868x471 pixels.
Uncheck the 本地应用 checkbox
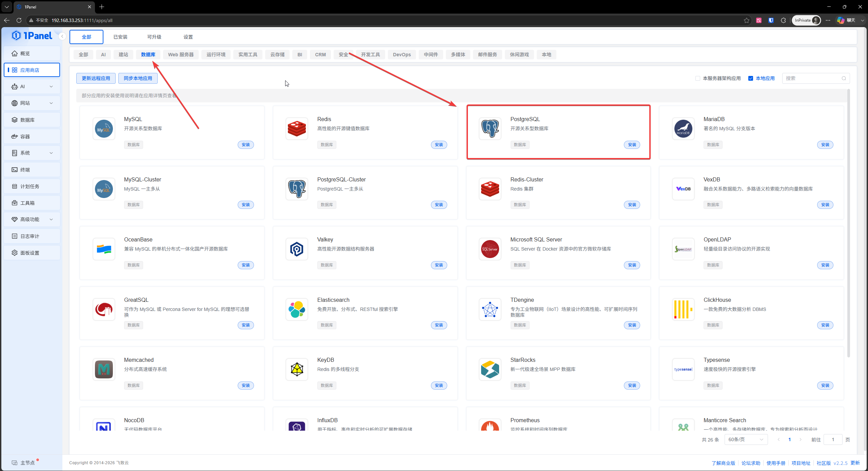click(751, 78)
